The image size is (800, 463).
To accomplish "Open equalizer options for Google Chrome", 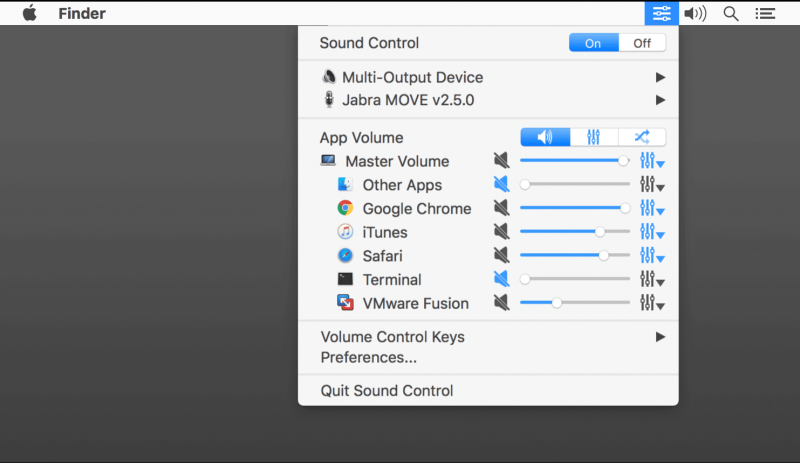I will click(x=651, y=208).
